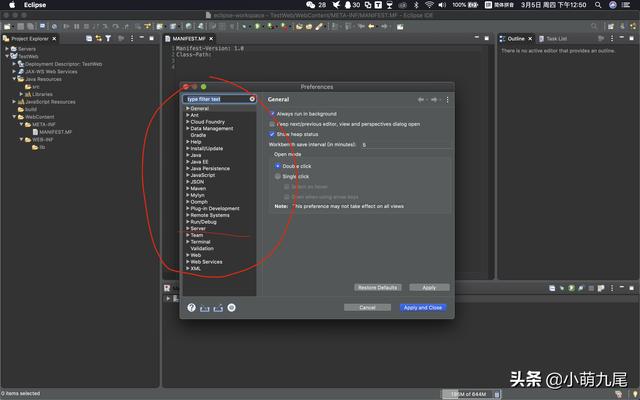Image resolution: width=640 pixels, height=400 pixels.
Task: Click the New icon in main toolbar
Action: coord(7,27)
